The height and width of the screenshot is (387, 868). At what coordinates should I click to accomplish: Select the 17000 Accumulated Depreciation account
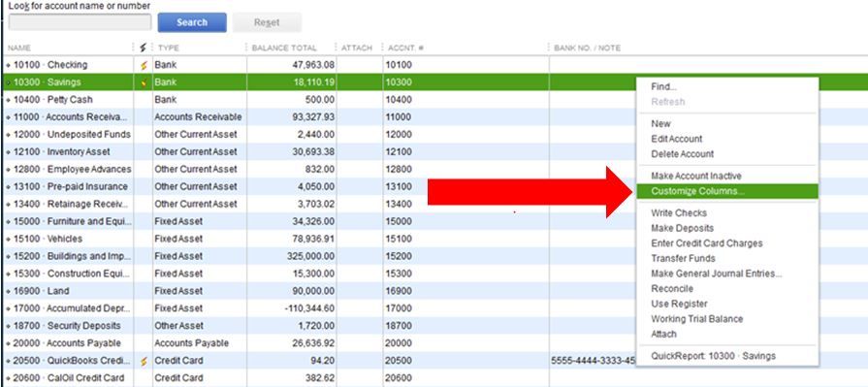[72, 308]
